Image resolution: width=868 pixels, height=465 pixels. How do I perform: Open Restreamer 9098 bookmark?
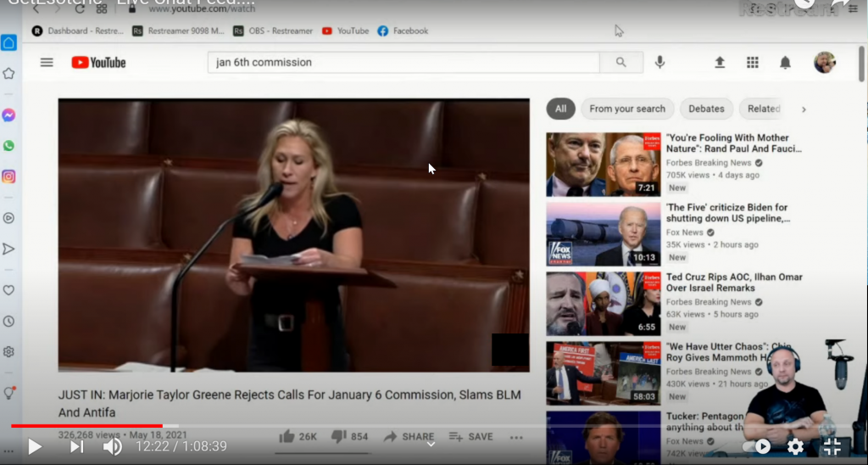pyautogui.click(x=178, y=31)
